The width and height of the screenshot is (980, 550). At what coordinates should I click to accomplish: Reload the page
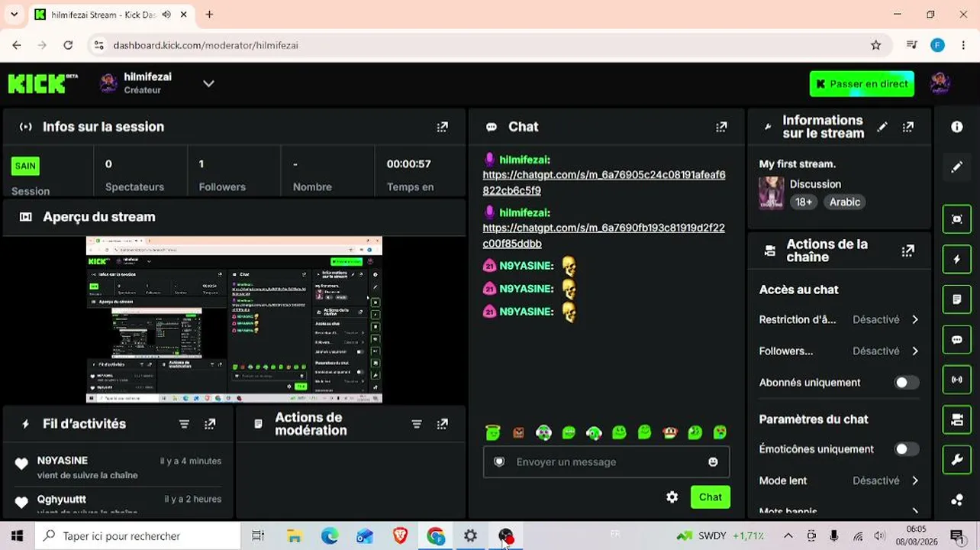pyautogui.click(x=68, y=46)
